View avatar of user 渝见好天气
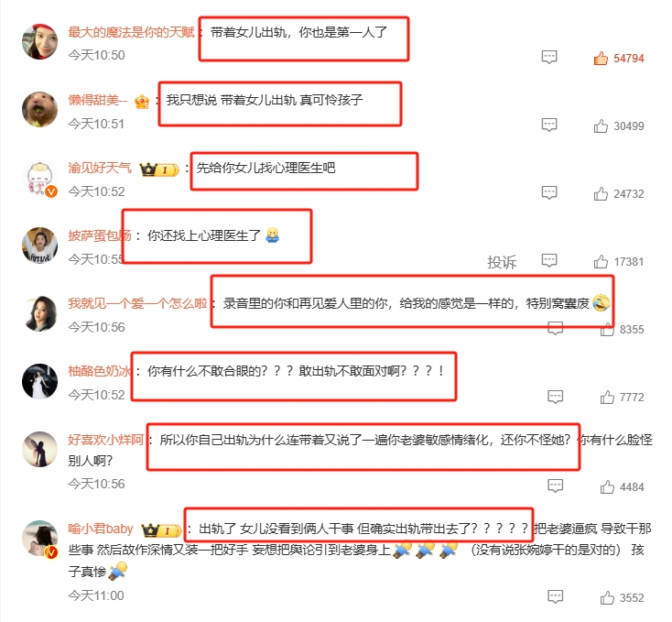Screen dimensions: 672x622 pyautogui.click(x=39, y=178)
